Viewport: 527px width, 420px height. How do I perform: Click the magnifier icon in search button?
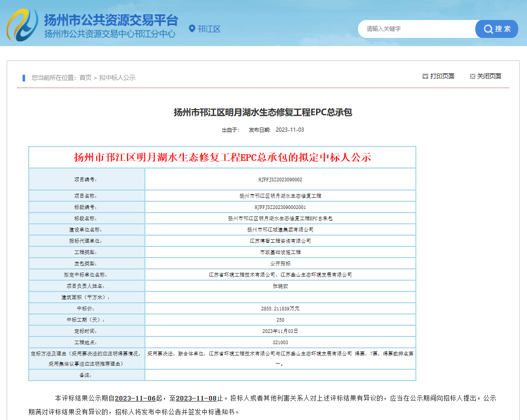(x=488, y=29)
